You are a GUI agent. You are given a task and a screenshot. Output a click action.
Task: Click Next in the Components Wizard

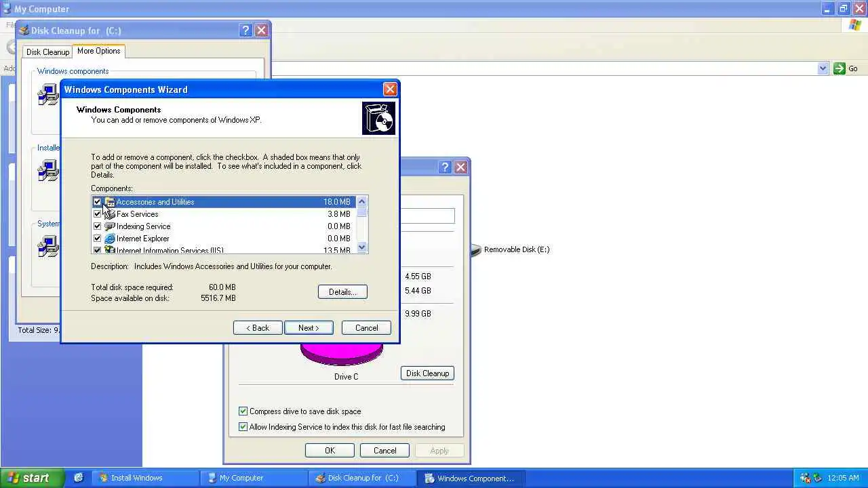(x=309, y=328)
